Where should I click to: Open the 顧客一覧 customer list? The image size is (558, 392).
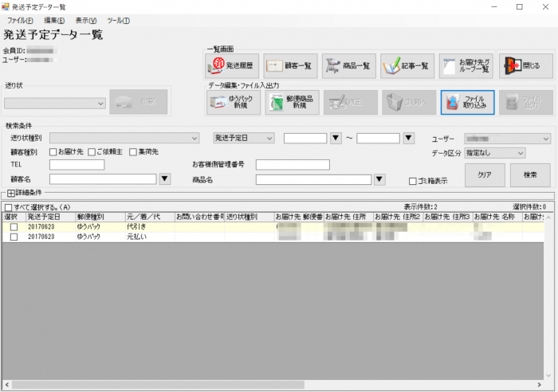pyautogui.click(x=290, y=66)
